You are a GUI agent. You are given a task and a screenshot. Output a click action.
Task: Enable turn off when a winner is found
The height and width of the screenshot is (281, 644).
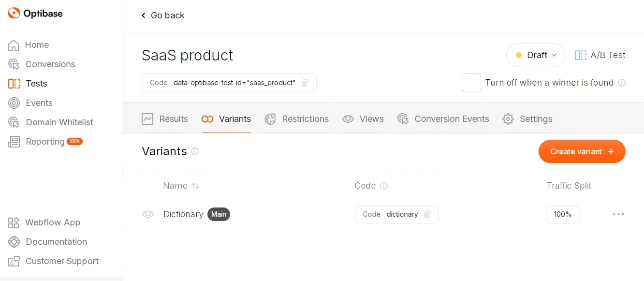[471, 83]
